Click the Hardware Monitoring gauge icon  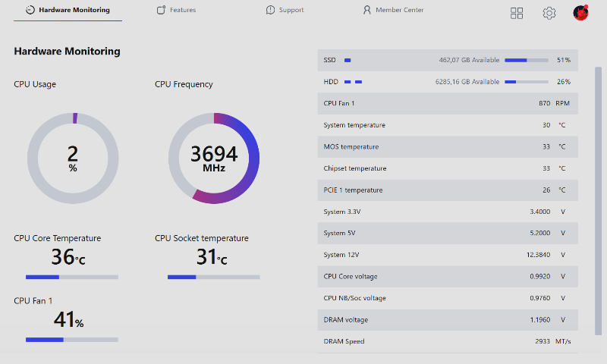click(x=30, y=11)
